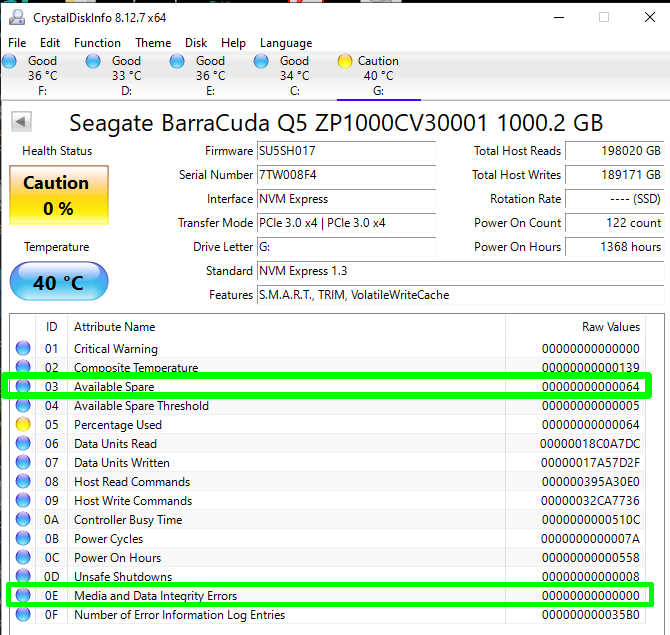The image size is (670, 635).
Task: Open the Theme menu
Action: pyautogui.click(x=153, y=43)
